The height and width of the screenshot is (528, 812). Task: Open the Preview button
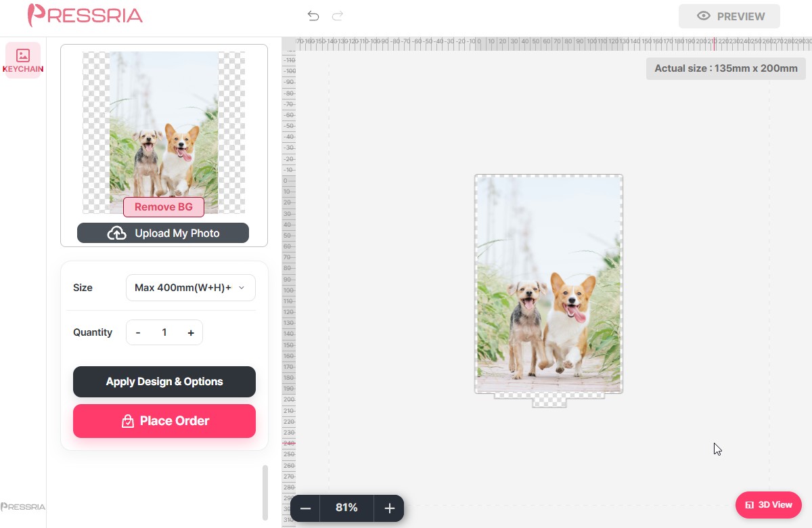click(729, 16)
